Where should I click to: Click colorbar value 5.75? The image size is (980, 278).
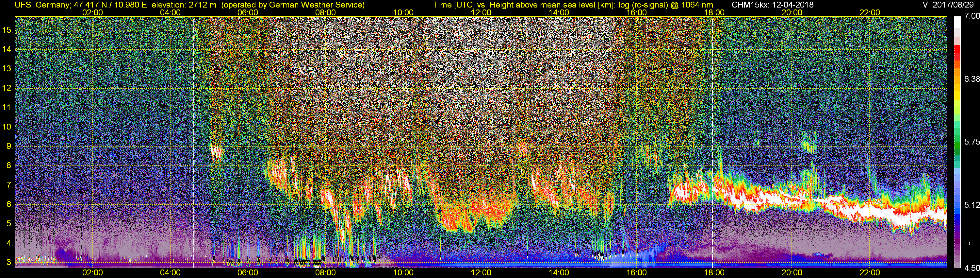(972, 142)
